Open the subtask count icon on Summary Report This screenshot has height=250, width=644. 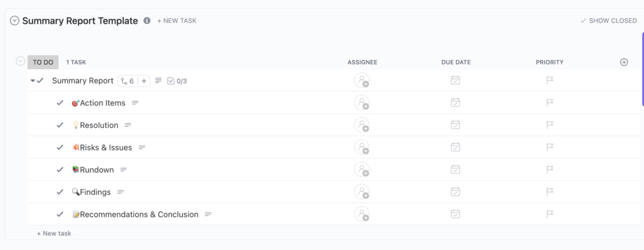pyautogui.click(x=126, y=81)
